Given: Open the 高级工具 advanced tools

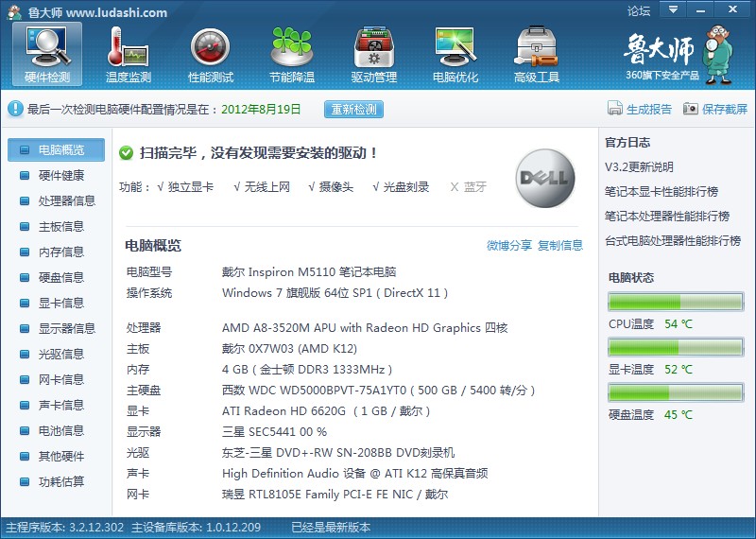Looking at the screenshot, I should 537,54.
